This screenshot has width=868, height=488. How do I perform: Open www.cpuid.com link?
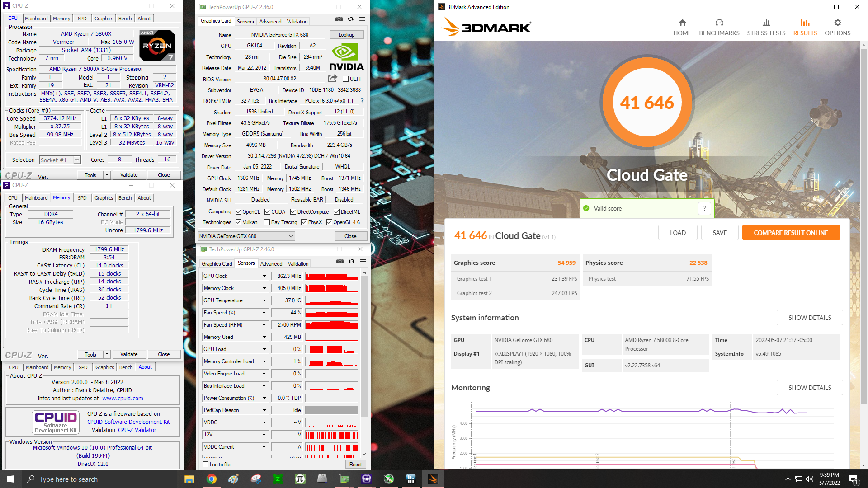[123, 399]
